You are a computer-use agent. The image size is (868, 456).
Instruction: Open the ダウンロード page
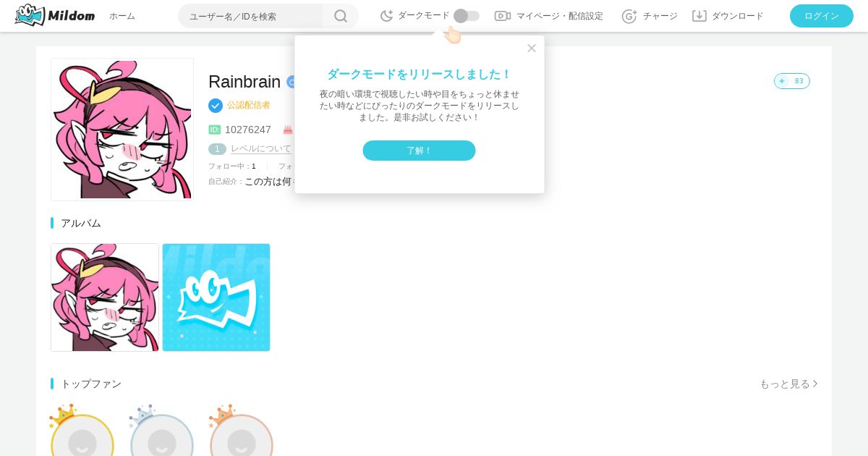[x=738, y=16]
